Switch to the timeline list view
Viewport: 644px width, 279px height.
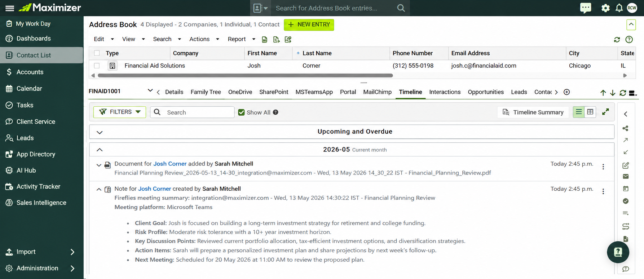(579, 112)
